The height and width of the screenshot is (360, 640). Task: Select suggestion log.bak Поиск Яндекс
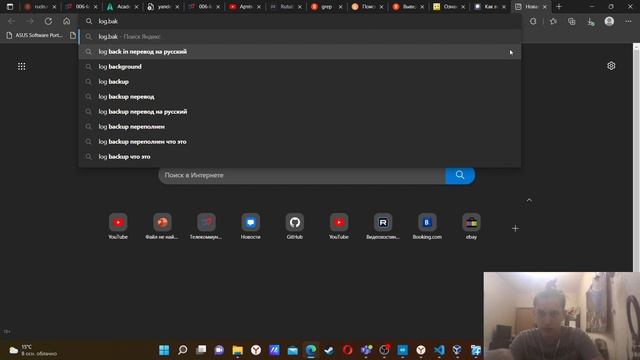pos(300,37)
